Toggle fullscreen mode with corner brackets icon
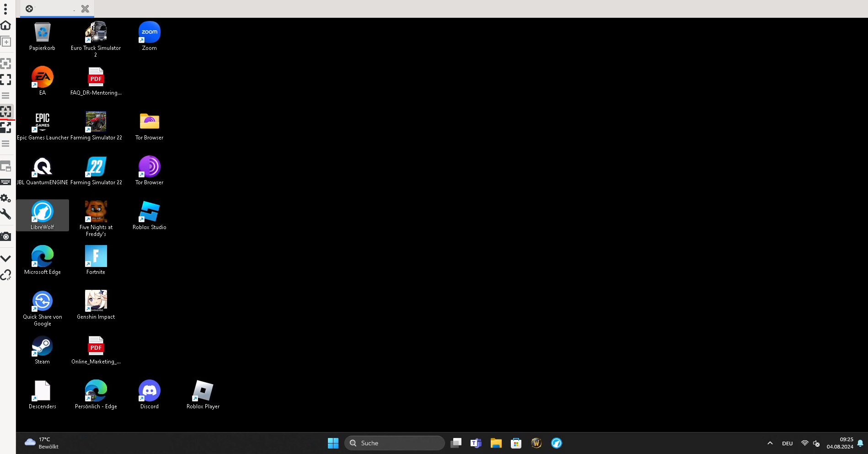Viewport: 868px width, 454px height. coord(6,80)
